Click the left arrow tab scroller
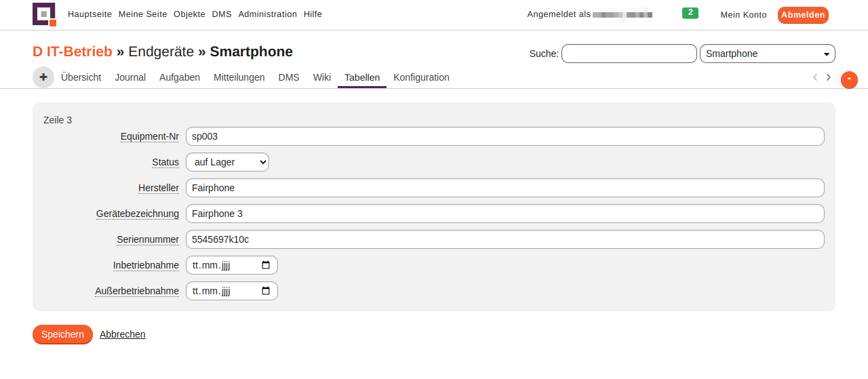 coord(815,77)
